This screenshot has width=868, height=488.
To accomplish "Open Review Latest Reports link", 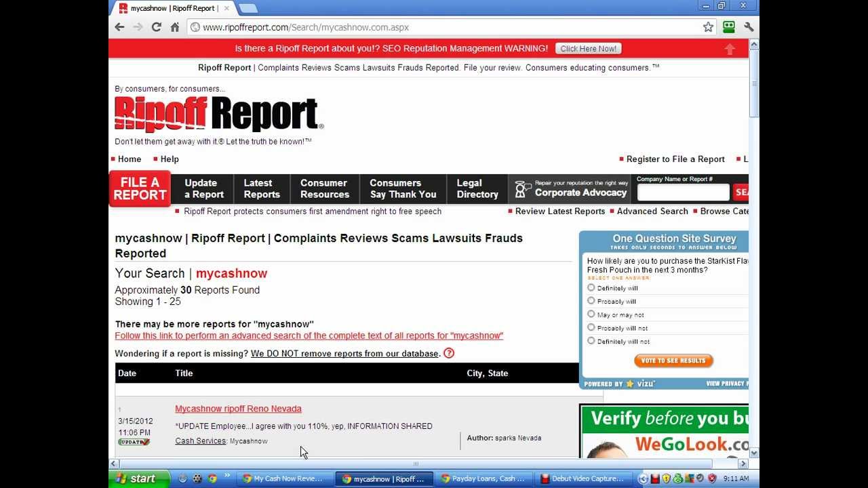I will 560,211.
